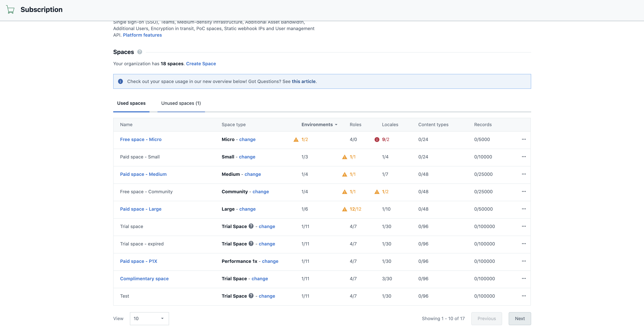Click the Spaces help question mark icon
The width and height of the screenshot is (644, 331).
(140, 52)
